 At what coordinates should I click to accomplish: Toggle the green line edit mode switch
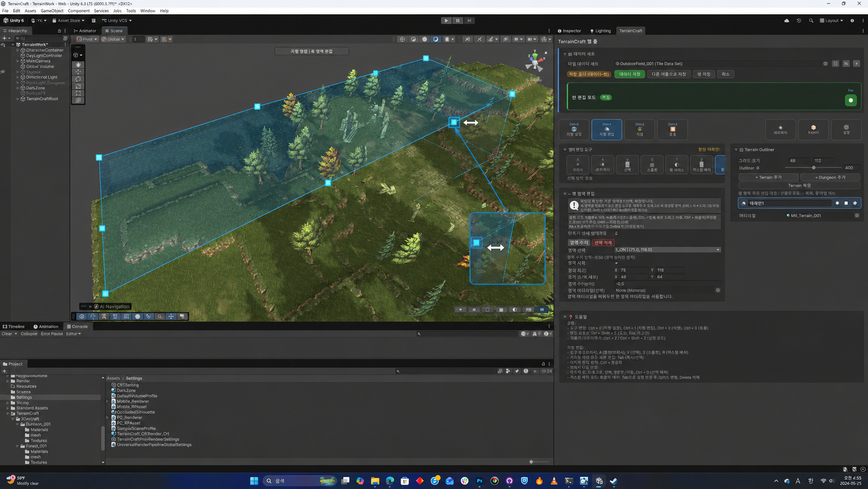[x=850, y=100]
